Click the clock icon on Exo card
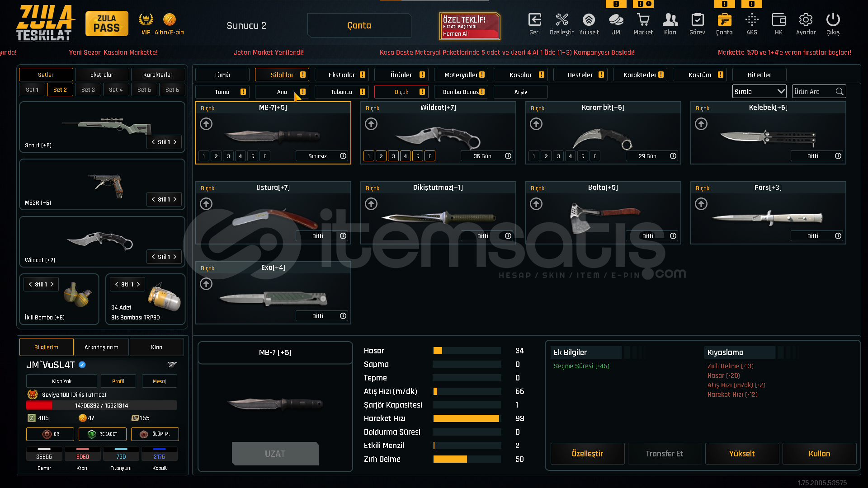868x488 pixels. point(343,316)
